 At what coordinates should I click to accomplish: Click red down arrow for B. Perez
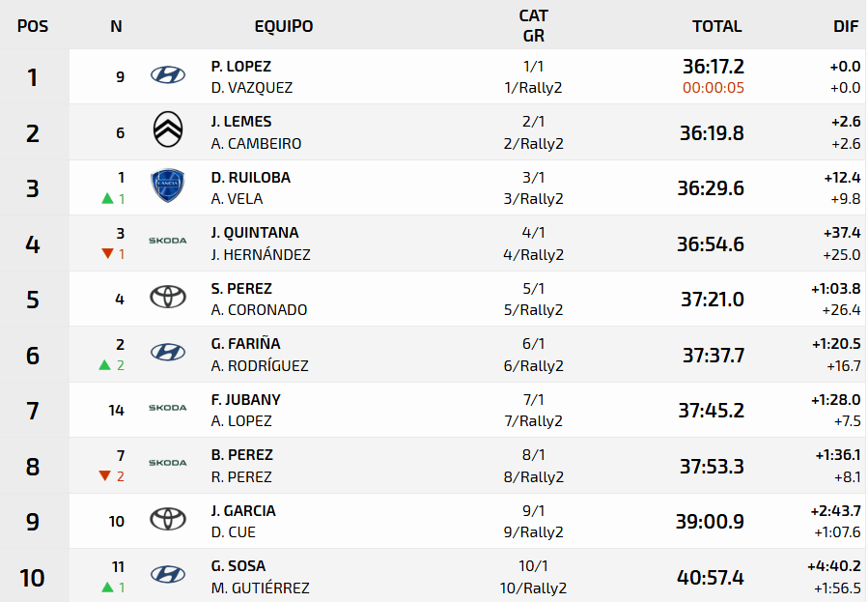(104, 475)
